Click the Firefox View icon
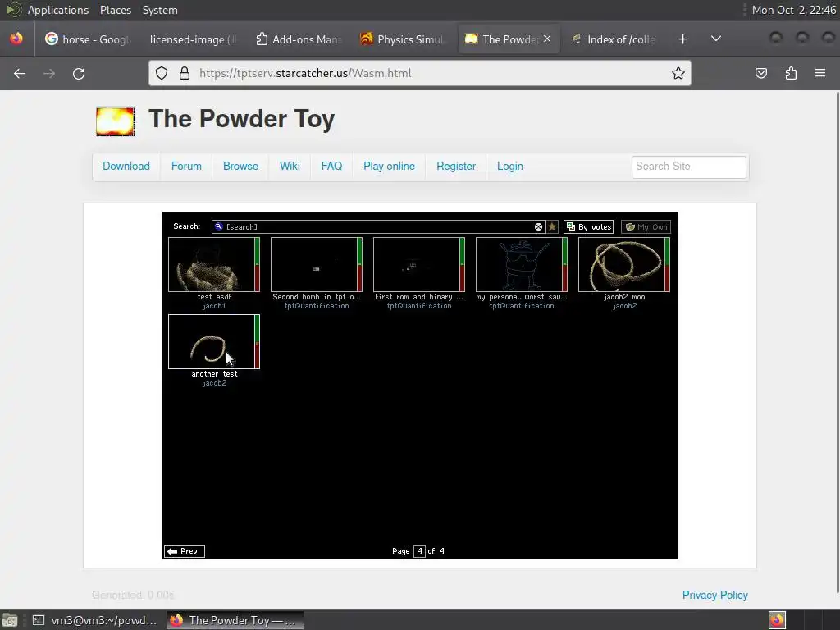The width and height of the screenshot is (840, 630). (x=16, y=39)
